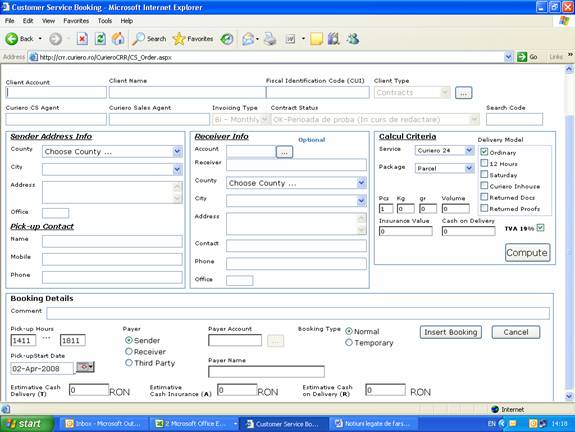The image size is (575, 432).
Task: Open Sender County dropdown
Action: pos(177,151)
